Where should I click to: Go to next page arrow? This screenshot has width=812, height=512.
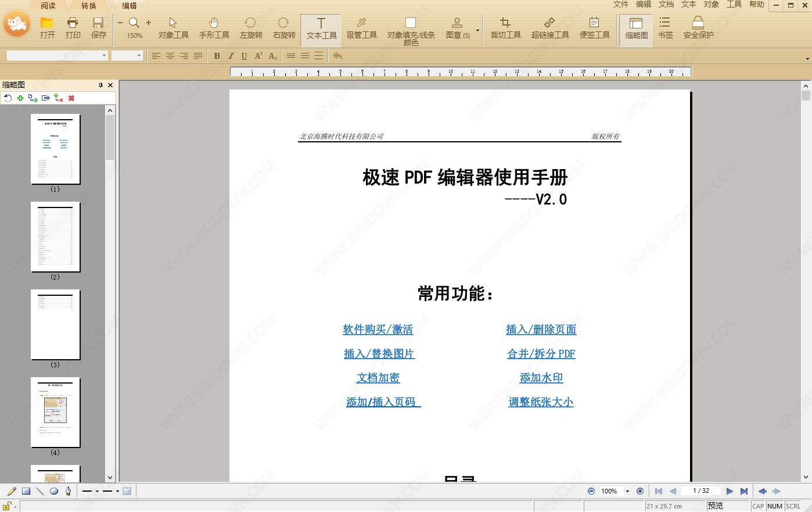[x=730, y=491]
